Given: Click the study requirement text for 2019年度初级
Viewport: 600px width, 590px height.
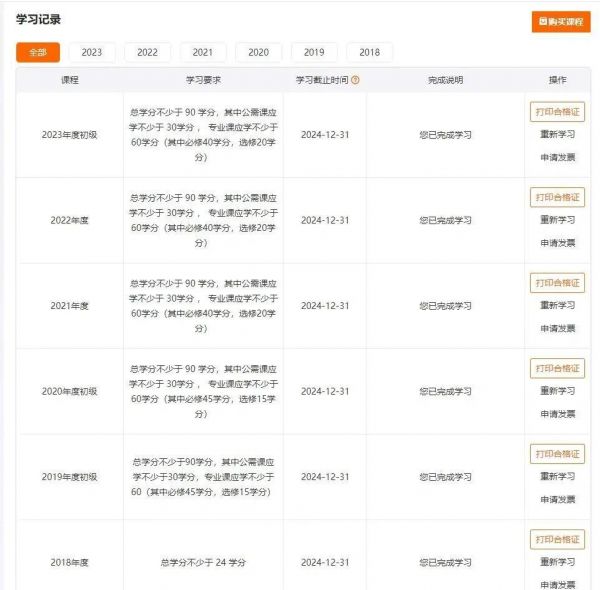Looking at the screenshot, I should pyautogui.click(x=203, y=477).
